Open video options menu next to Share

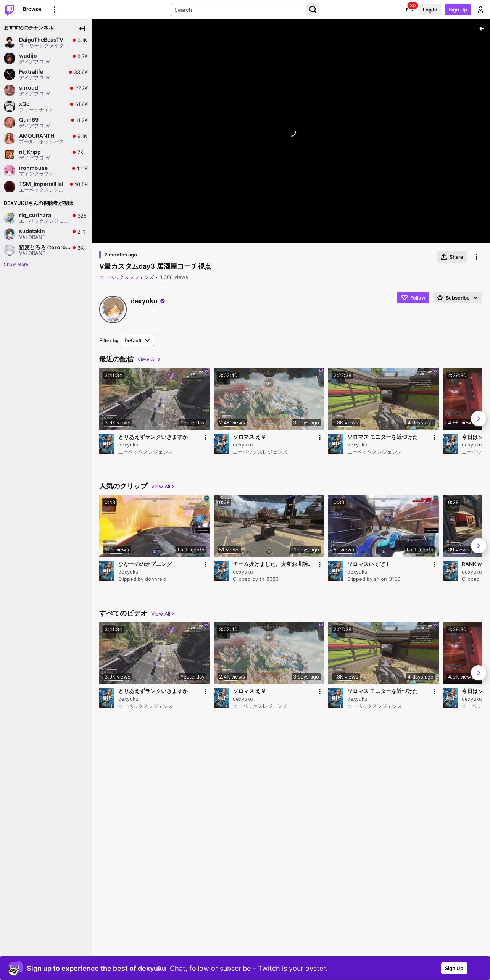tap(477, 257)
